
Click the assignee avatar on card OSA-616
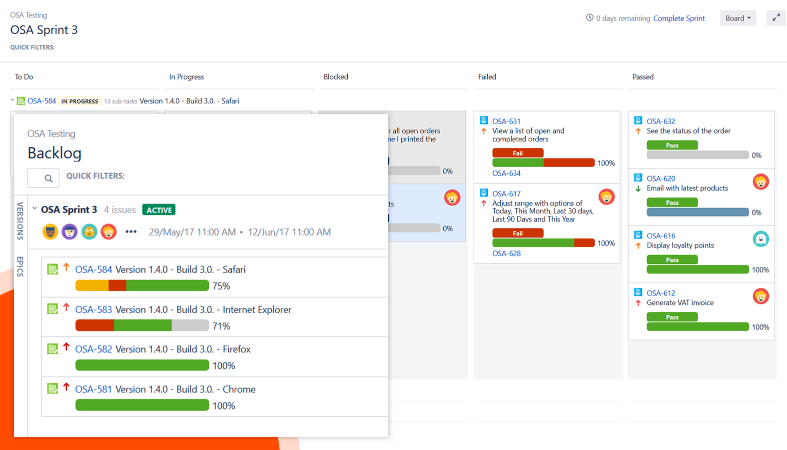pyautogui.click(x=760, y=238)
